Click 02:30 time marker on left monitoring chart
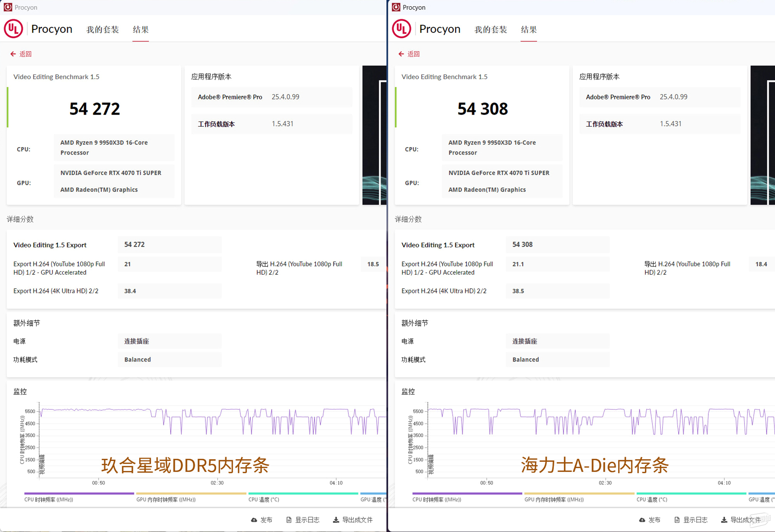Image resolution: width=775 pixels, height=532 pixels. [x=217, y=483]
